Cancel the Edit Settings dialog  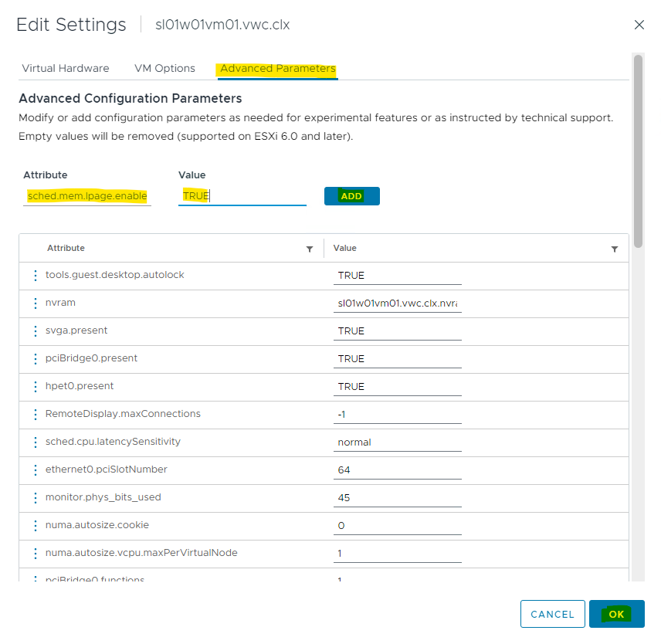(552, 615)
